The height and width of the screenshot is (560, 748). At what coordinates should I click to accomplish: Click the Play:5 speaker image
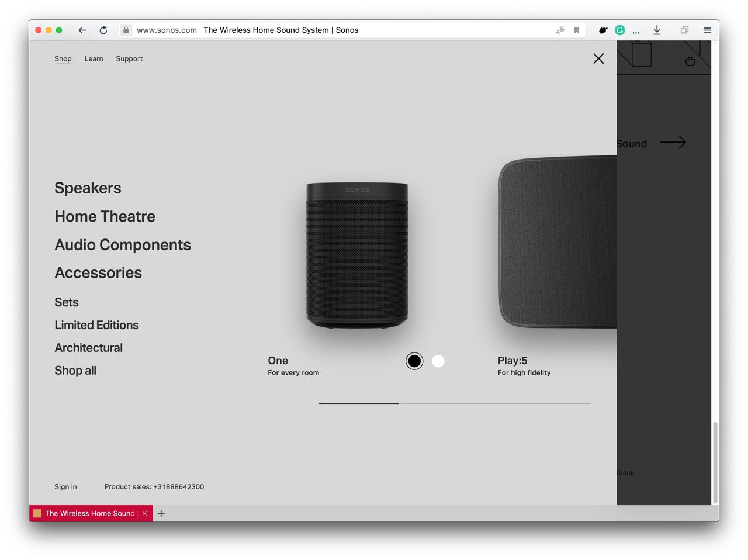[557, 241]
